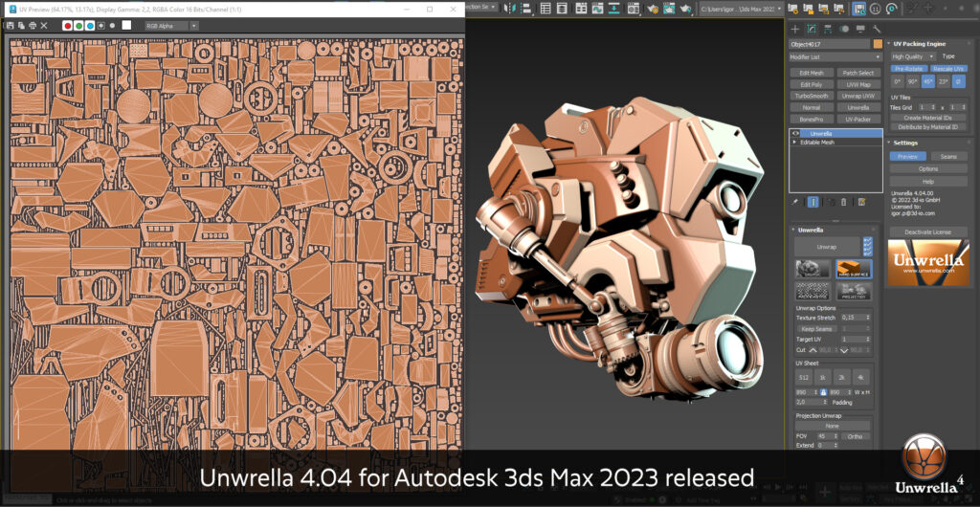980x507 pixels.
Task: Open the RGB Alpha channel dropdown
Action: [171, 26]
